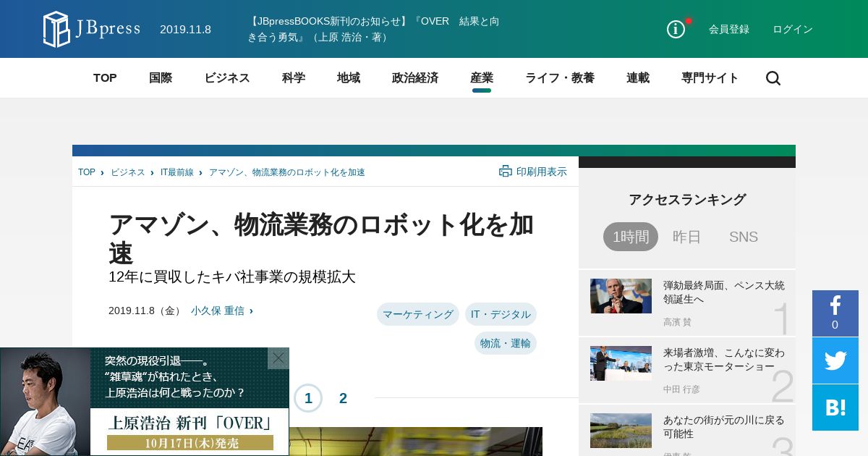Click the motor show ranking thumbnail
868x456 pixels.
(x=621, y=363)
